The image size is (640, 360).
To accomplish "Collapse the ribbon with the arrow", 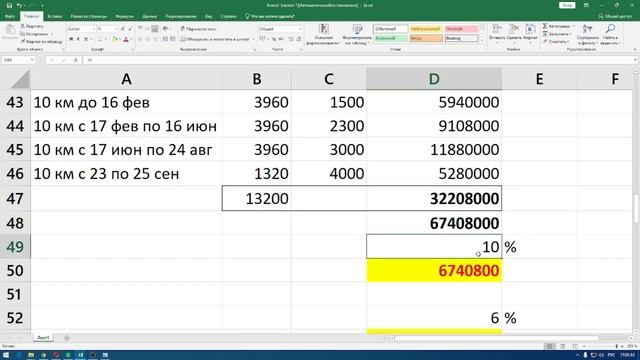I will click(x=635, y=49).
